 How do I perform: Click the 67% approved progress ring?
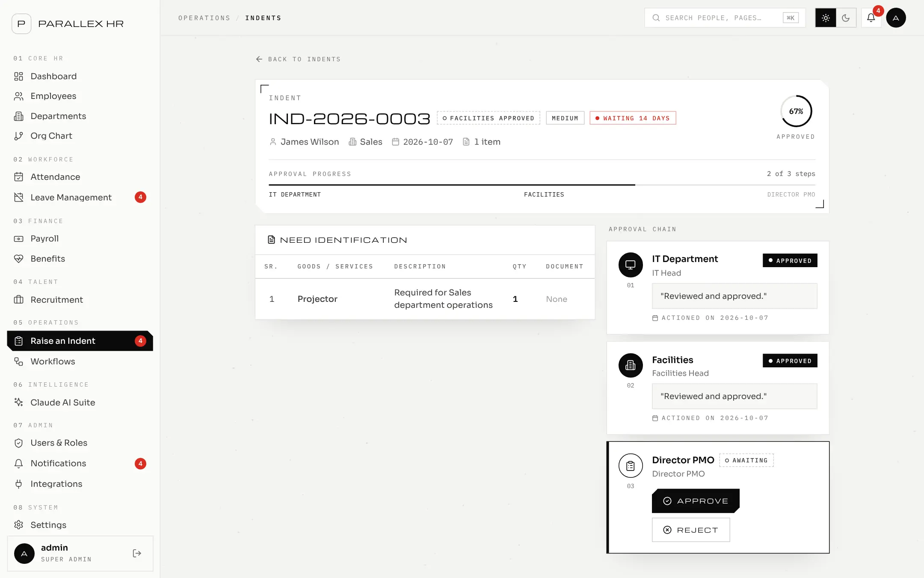coord(796,111)
